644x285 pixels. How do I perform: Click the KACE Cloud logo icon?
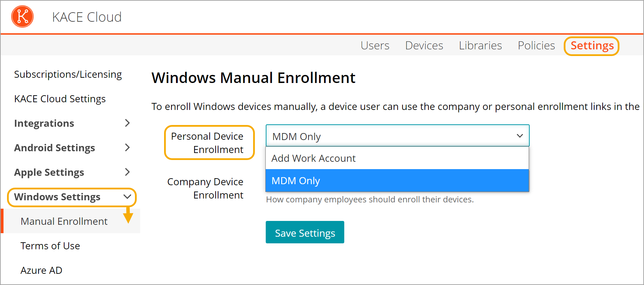click(22, 16)
